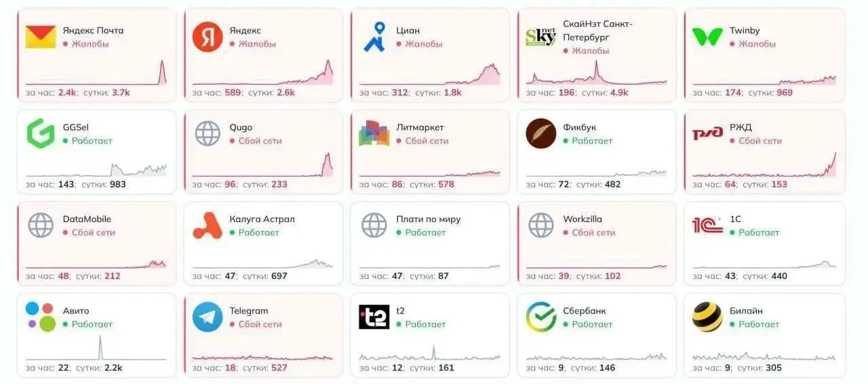Open the РЖД red logo icon
The image size is (868, 384).
tap(707, 134)
